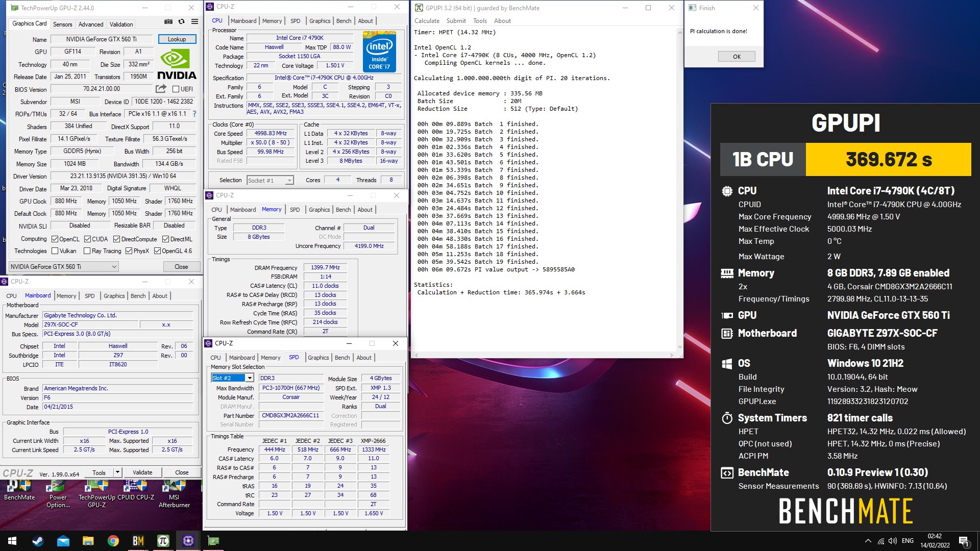The width and height of the screenshot is (980, 551).
Task: Click Intel Core i7 logo in CPU-Z
Action: [379, 52]
